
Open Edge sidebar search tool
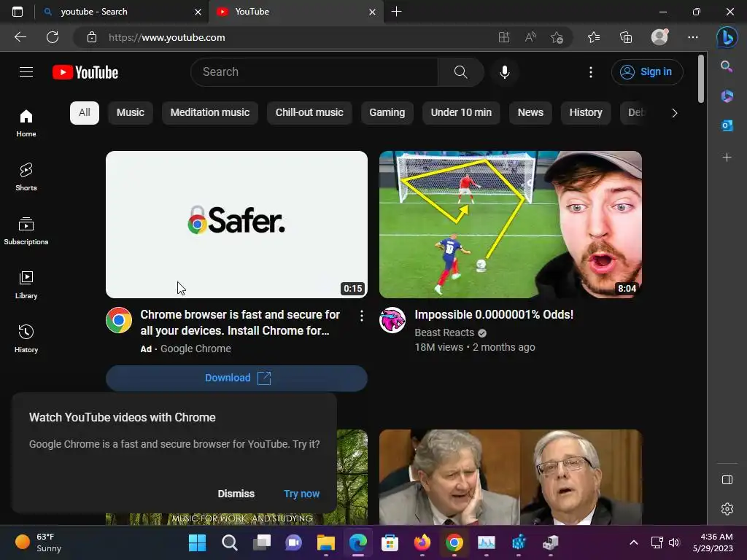727,66
